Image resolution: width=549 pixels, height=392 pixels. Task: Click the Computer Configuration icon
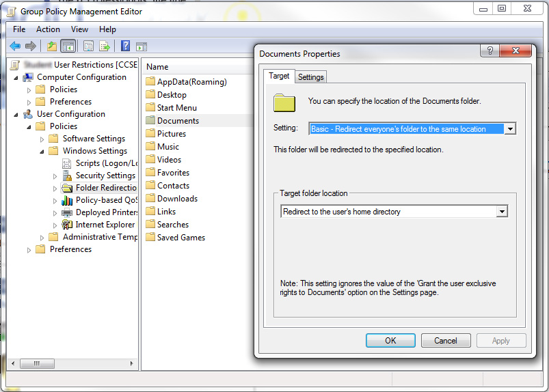pyautogui.click(x=28, y=77)
